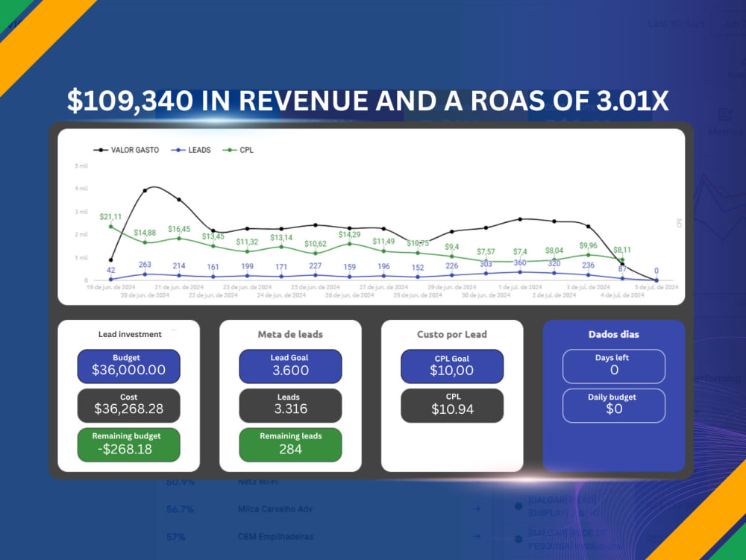Viewport: 746px width, 560px height.
Task: Select the 227 leads data label
Action: coord(315,265)
